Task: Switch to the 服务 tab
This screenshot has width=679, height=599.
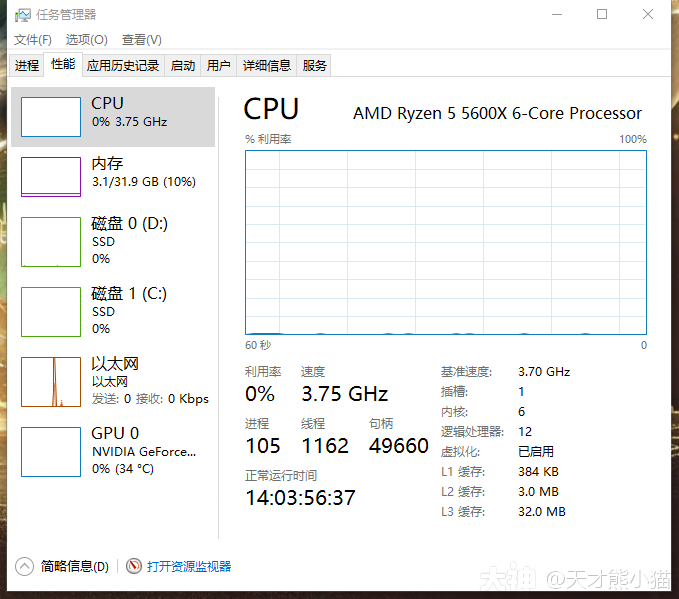Action: [x=315, y=66]
